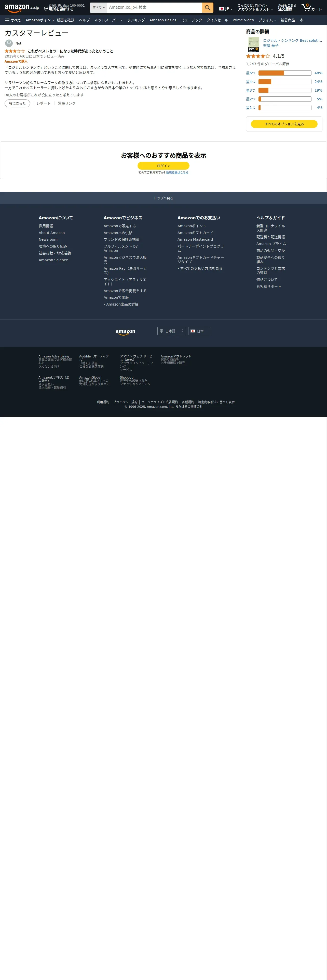Filter by 星3つ rating bar

pos(284,91)
